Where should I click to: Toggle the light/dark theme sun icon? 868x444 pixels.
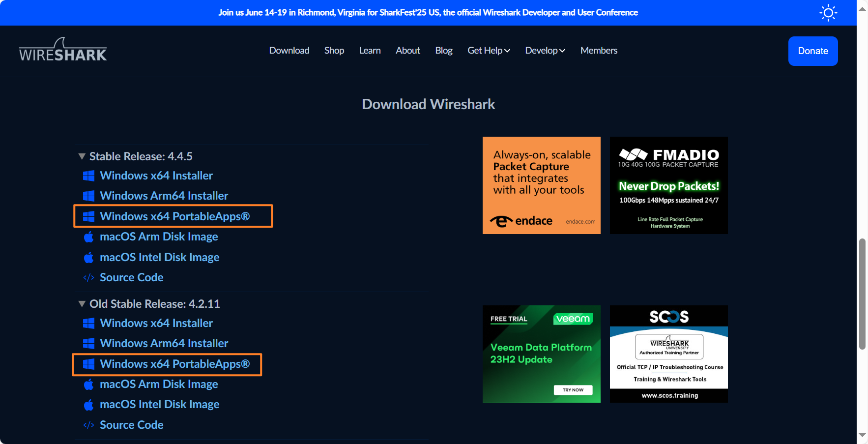[x=828, y=13]
